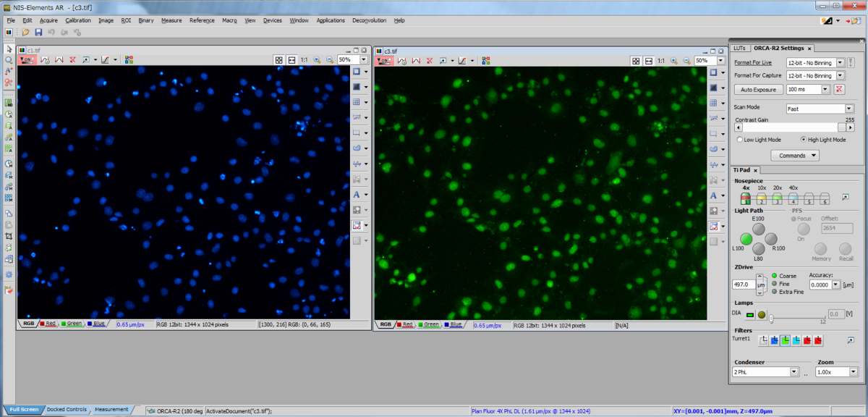
Task: Open the Scan Mode dropdown
Action: click(849, 109)
